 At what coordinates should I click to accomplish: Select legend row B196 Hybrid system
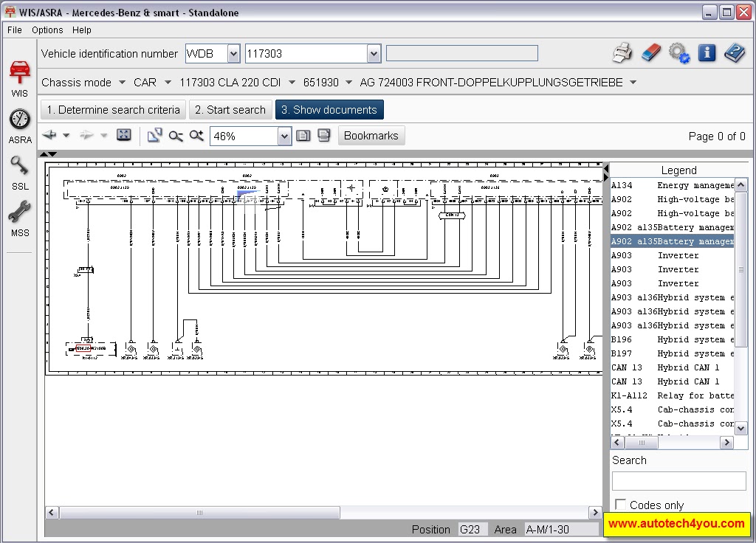pyautogui.click(x=672, y=339)
